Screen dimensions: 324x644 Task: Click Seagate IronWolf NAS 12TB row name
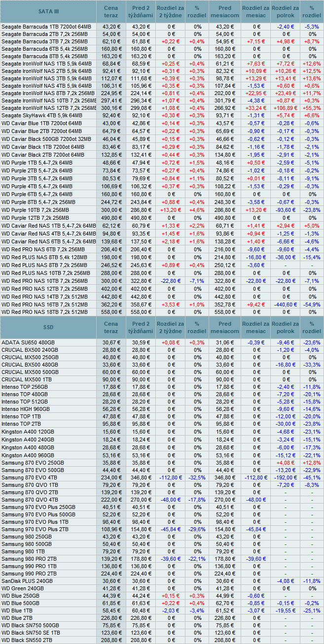(x=49, y=108)
